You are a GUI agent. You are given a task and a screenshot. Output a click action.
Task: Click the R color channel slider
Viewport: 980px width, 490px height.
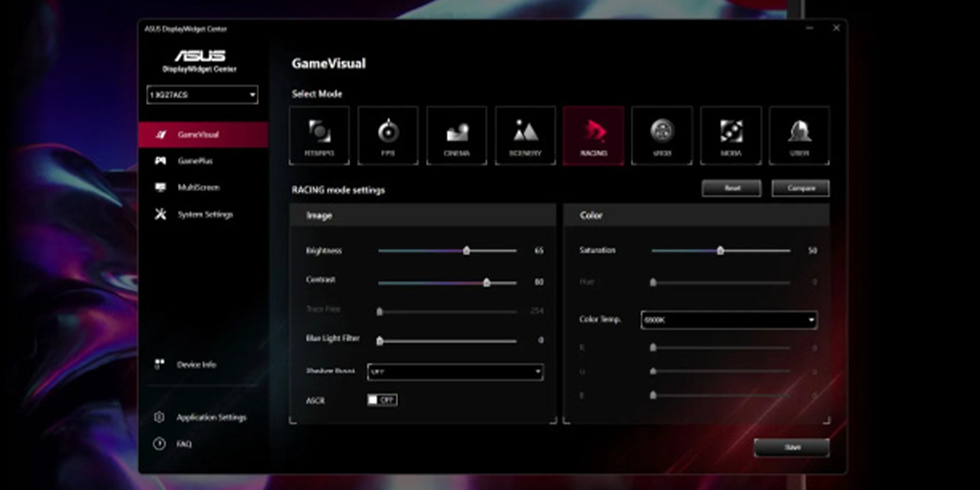[x=720, y=348]
